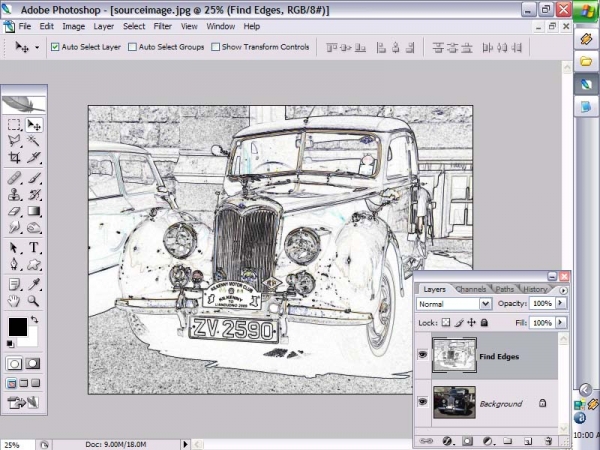This screenshot has width=600, height=450.
Task: Open the Edit menu
Action: tap(46, 26)
